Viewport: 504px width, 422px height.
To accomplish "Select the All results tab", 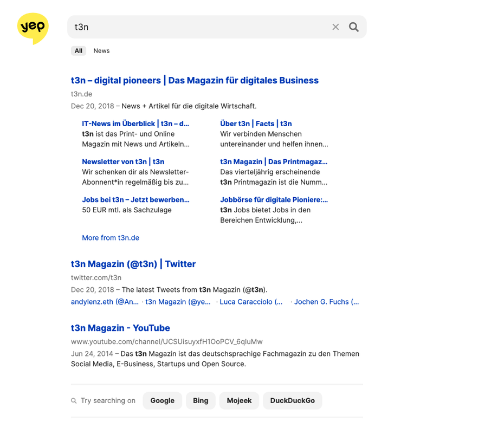I will pos(79,51).
